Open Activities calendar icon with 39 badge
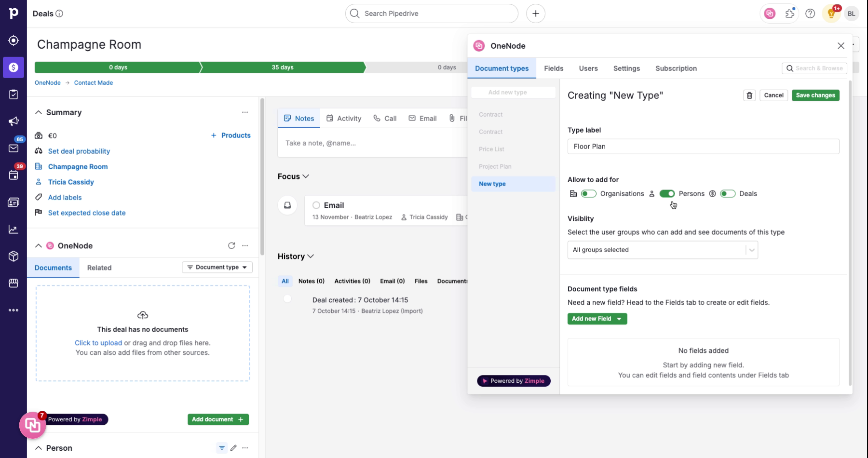Image resolution: width=868 pixels, height=458 pixels. (x=14, y=175)
